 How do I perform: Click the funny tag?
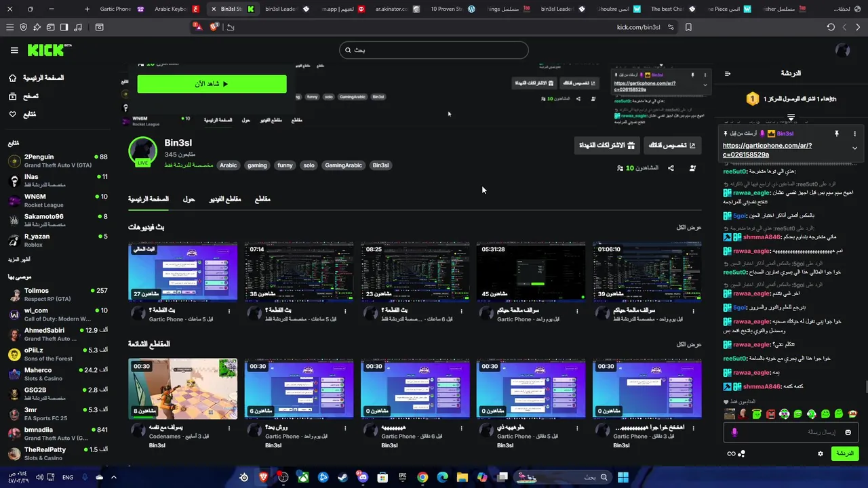pyautogui.click(x=285, y=165)
